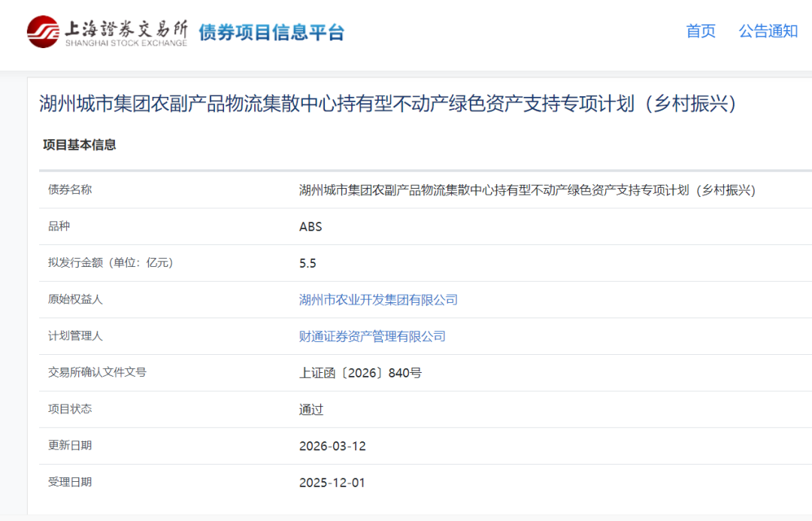The image size is (812, 521).
Task: Click the 通过 status value
Action: coord(311,410)
